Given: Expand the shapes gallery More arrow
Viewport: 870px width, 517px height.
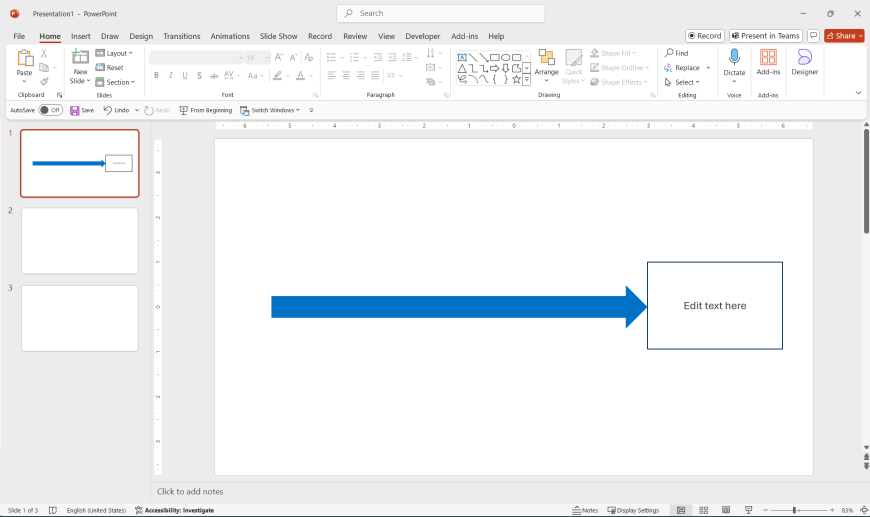Looking at the screenshot, I should (x=527, y=80).
